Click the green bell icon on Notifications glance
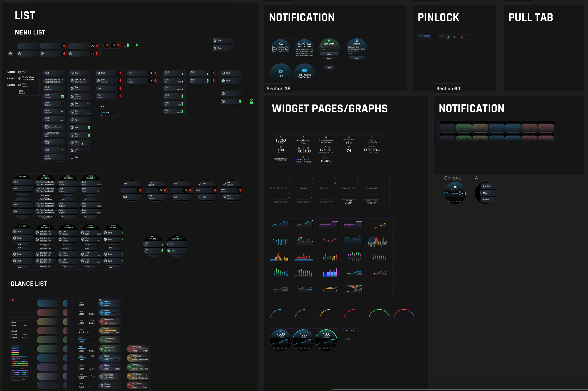The image size is (588, 391). [102, 349]
